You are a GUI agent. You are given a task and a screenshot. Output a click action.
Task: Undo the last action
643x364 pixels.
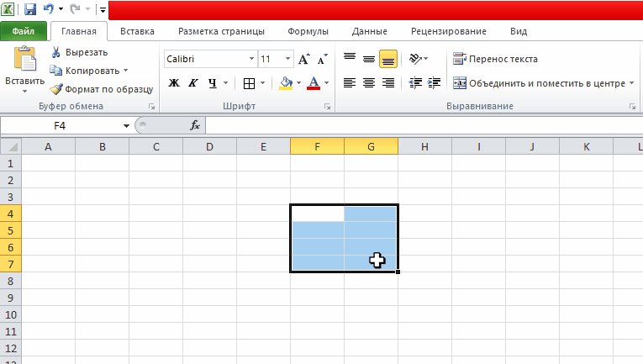49,8
